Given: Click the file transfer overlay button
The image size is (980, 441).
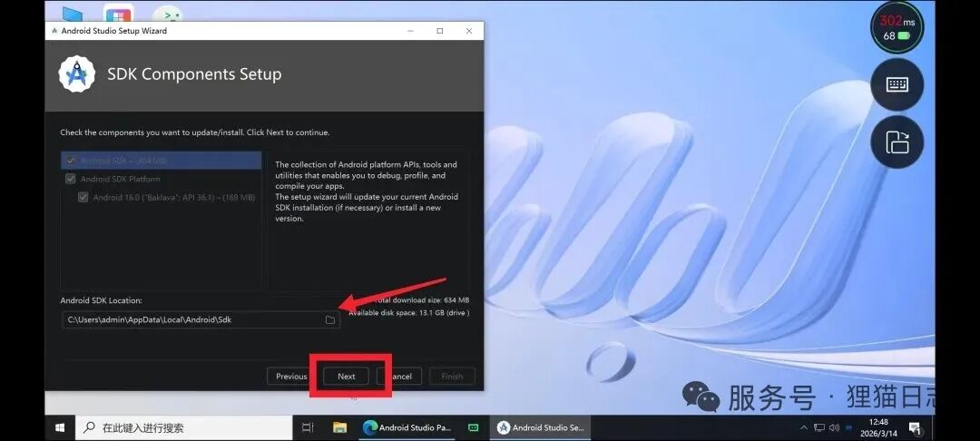Looking at the screenshot, I should coord(897,142).
